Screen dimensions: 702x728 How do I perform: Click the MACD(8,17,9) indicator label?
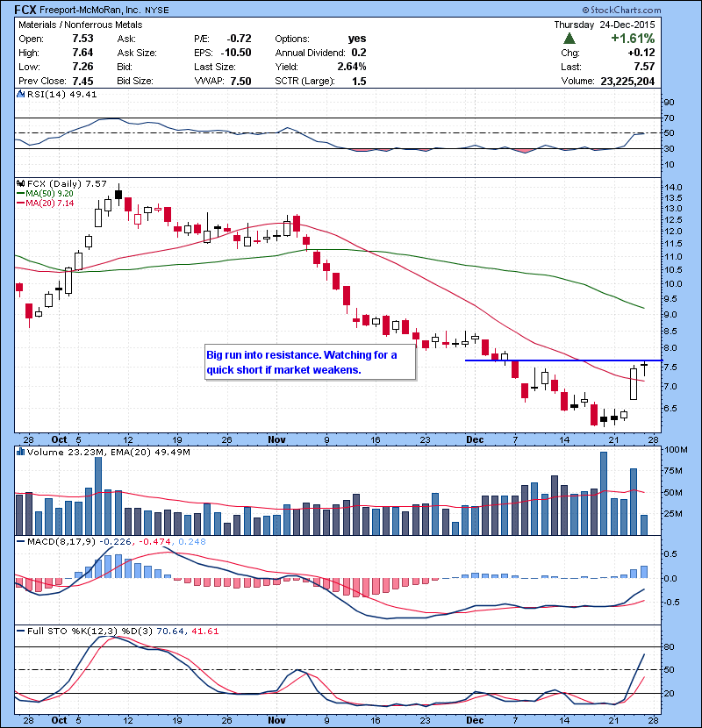(x=61, y=541)
